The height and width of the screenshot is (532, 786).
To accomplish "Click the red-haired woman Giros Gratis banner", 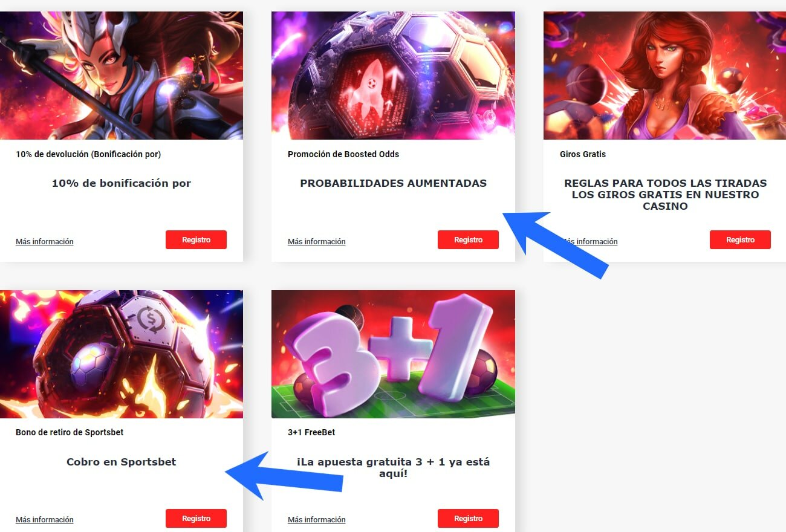I will 664,76.
